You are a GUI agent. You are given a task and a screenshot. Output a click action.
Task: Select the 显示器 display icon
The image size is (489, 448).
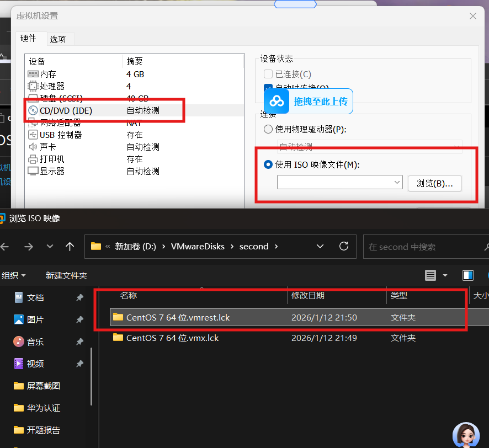click(x=33, y=171)
